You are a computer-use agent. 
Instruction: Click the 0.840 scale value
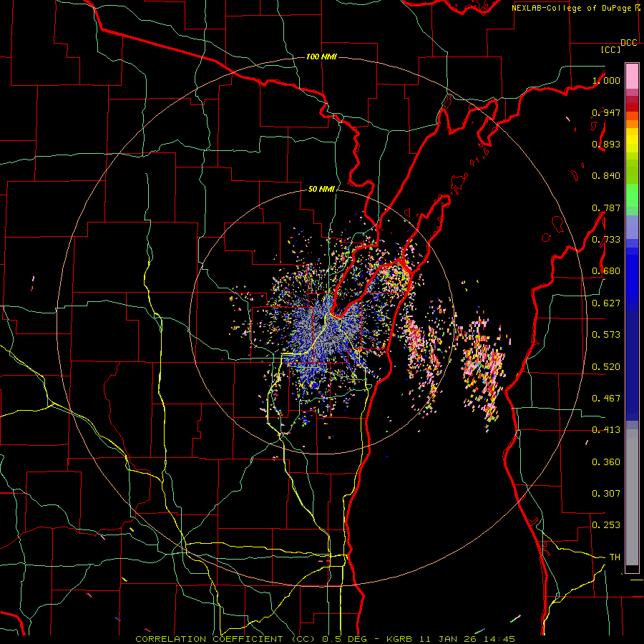pyautogui.click(x=606, y=176)
